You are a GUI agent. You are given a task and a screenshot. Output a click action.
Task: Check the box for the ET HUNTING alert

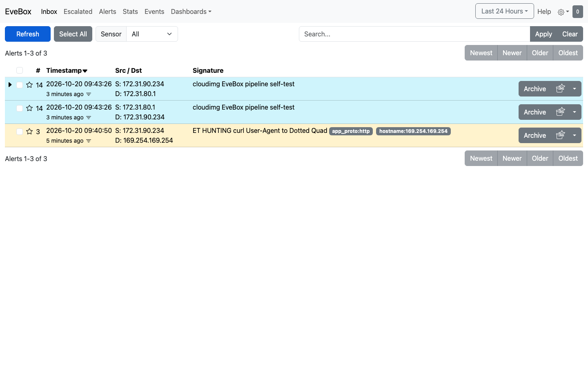click(20, 132)
